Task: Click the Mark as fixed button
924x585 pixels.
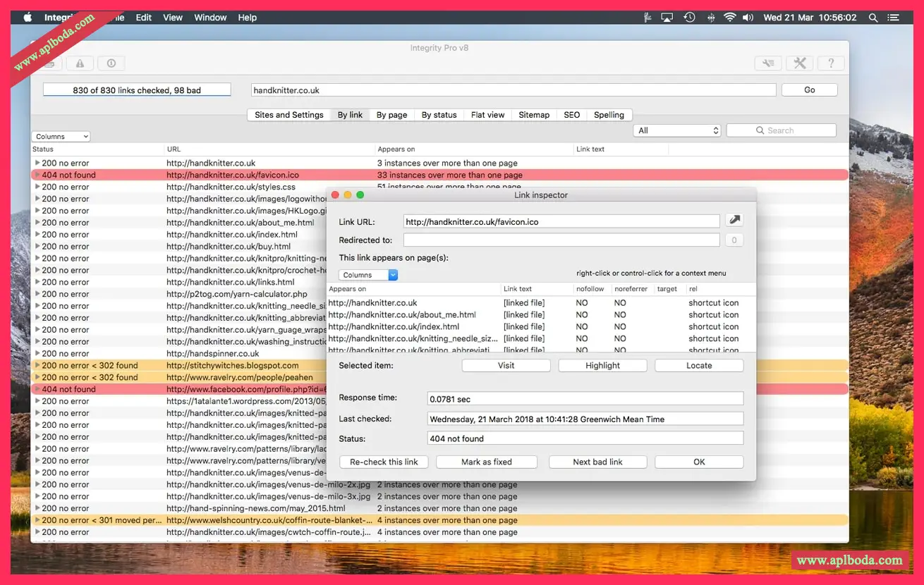Action: click(x=487, y=462)
